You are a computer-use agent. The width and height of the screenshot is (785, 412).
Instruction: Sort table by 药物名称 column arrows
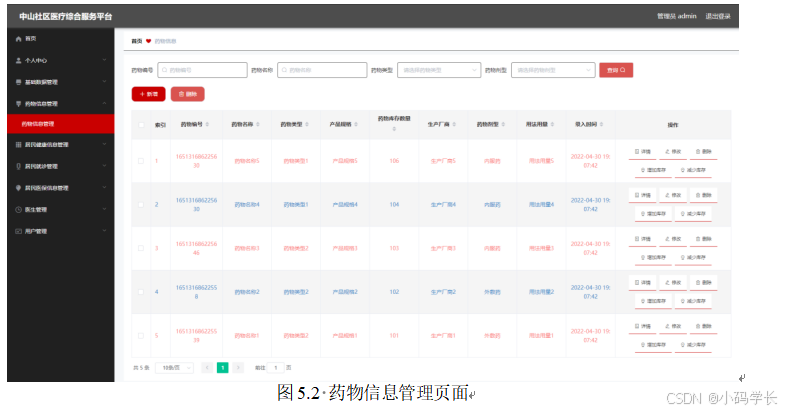pos(258,124)
